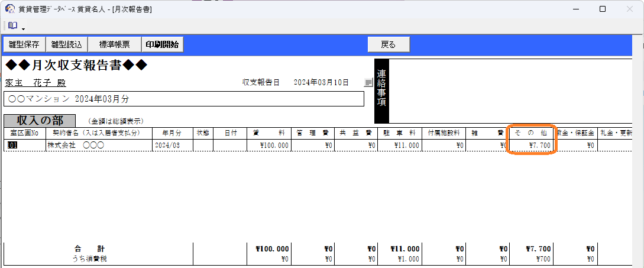Select the 標準帳票 button

point(115,44)
